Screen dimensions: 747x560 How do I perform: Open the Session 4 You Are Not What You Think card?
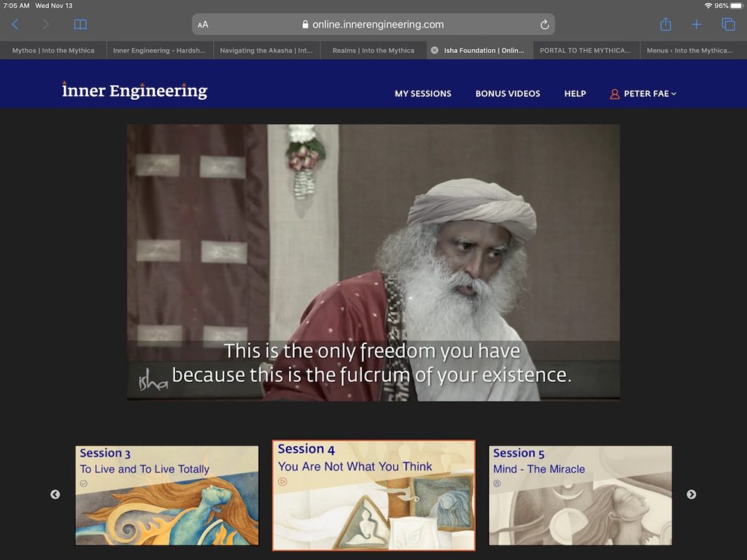pyautogui.click(x=374, y=495)
